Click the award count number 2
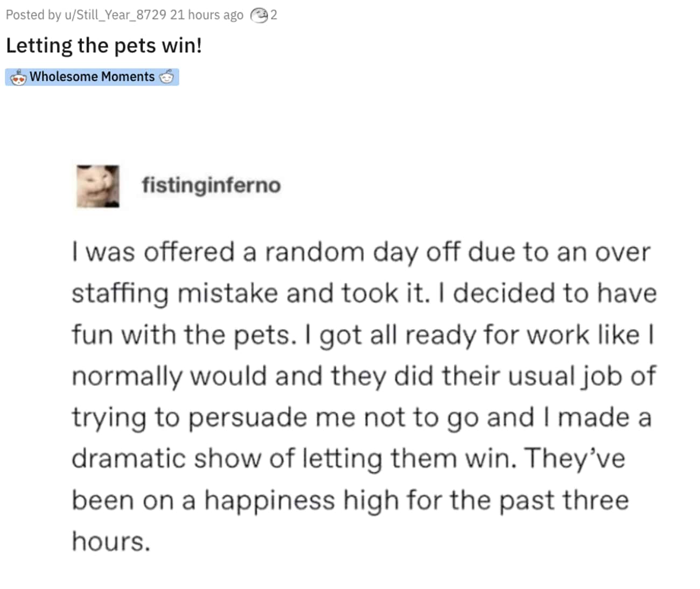700x589 pixels. pos(274,15)
